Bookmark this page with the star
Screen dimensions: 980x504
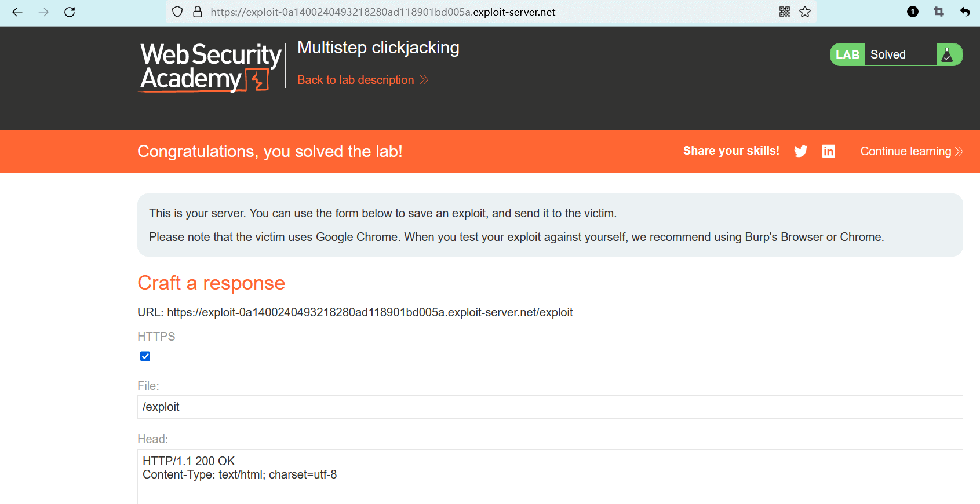tap(805, 12)
